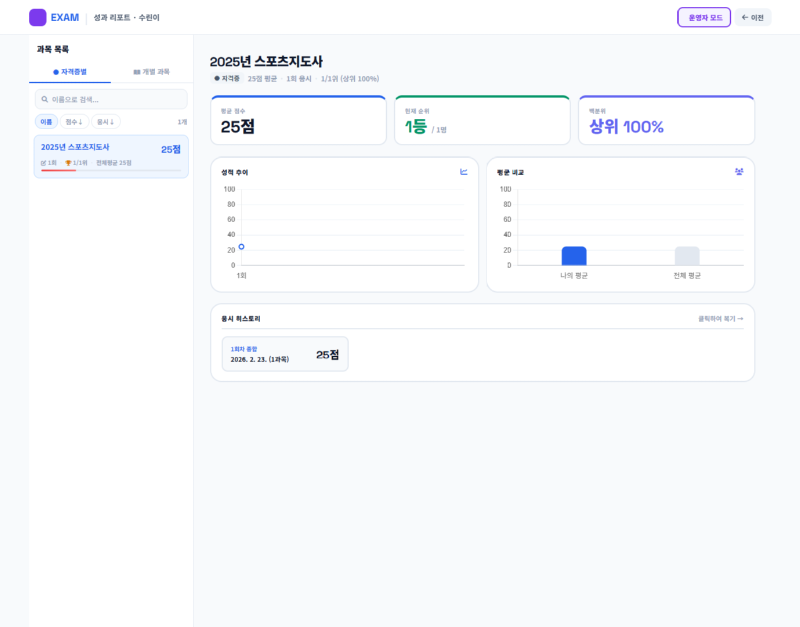Click the 이전 back button
Viewport: 800px width, 627px height.
click(753, 17)
